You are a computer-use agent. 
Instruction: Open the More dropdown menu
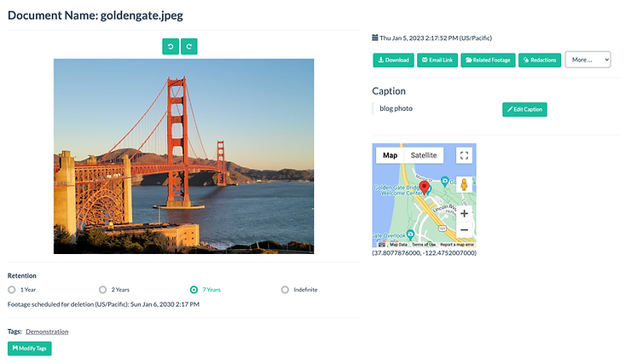(588, 60)
